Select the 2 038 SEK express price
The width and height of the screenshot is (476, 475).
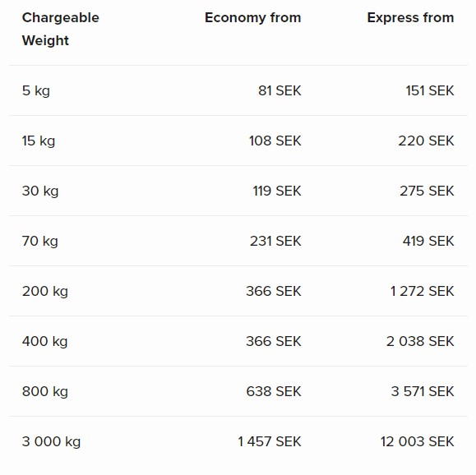(420, 341)
